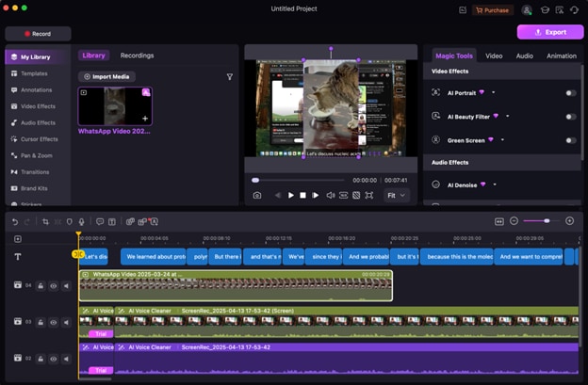Expand Green Screen options arrow
The height and width of the screenshot is (385, 588).
(x=502, y=140)
